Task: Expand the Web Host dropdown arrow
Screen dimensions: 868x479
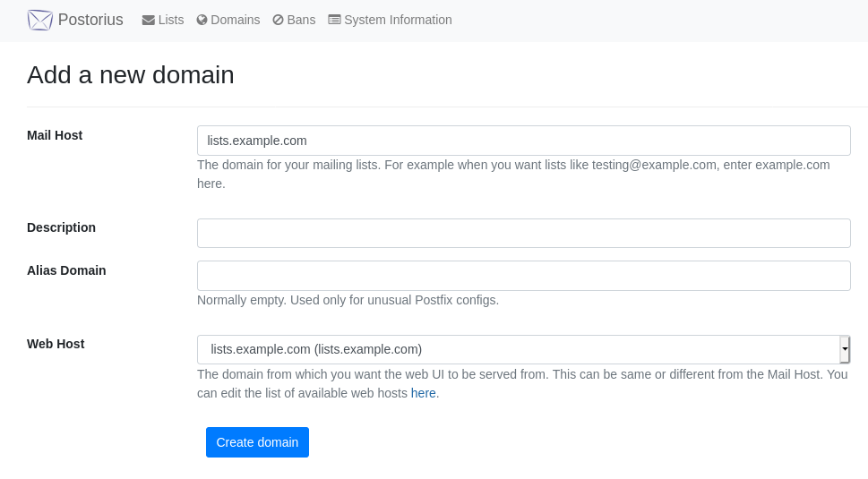Action: click(x=845, y=349)
